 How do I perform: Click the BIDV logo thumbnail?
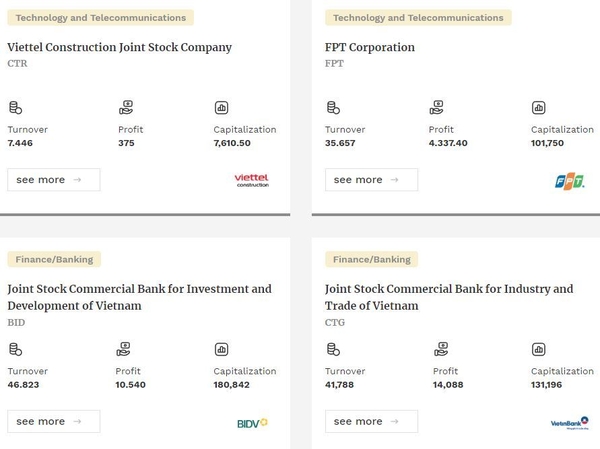pos(252,423)
